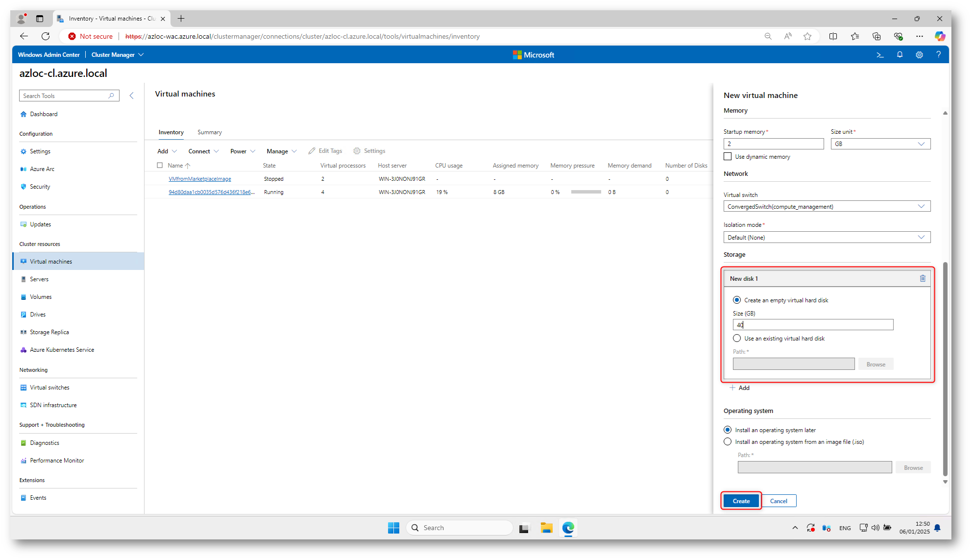Click Settings in VM toolbar
Screen dimensions: 972x560
(x=369, y=151)
